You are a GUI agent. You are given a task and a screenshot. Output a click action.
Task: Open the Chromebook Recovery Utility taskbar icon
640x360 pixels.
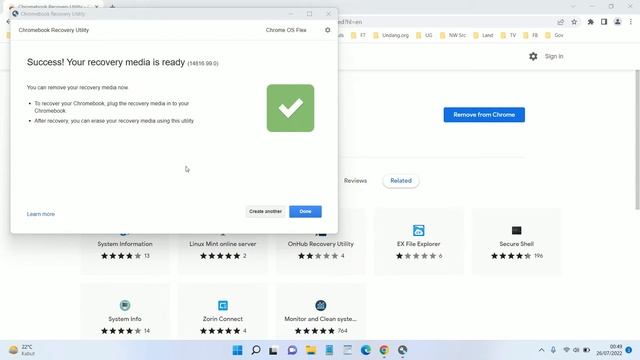402,350
